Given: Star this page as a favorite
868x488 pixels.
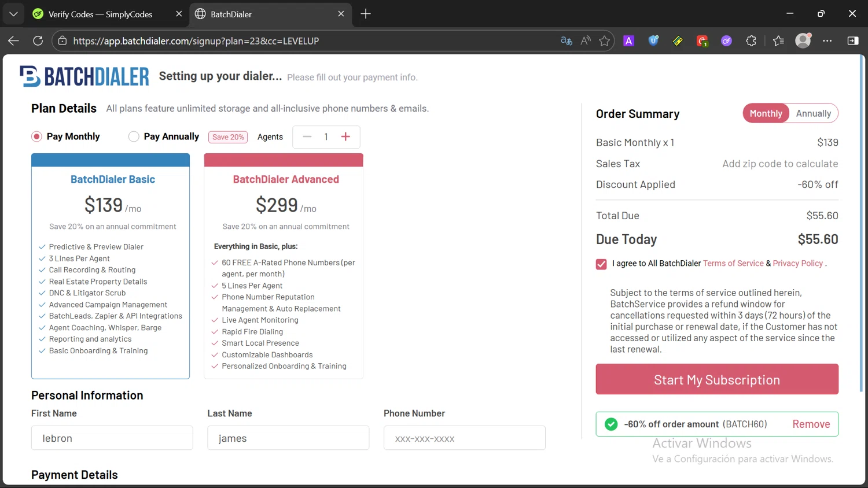Looking at the screenshot, I should [605, 41].
